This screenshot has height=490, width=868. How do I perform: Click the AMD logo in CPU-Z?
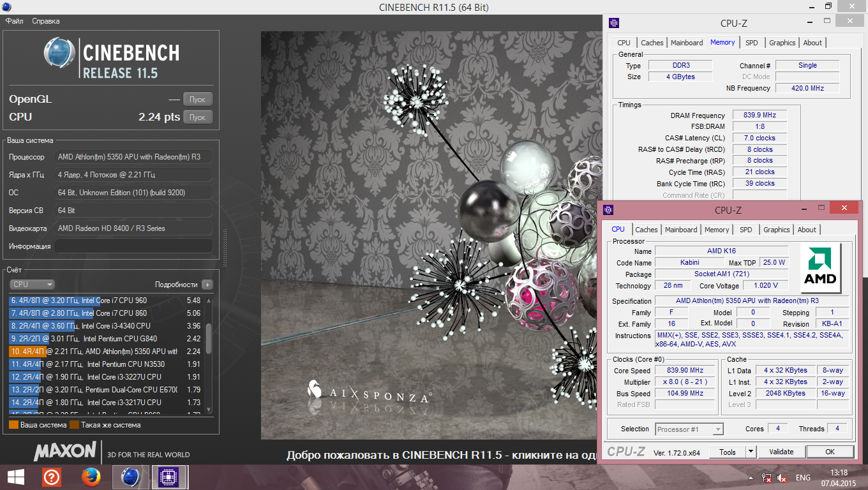[x=820, y=268]
